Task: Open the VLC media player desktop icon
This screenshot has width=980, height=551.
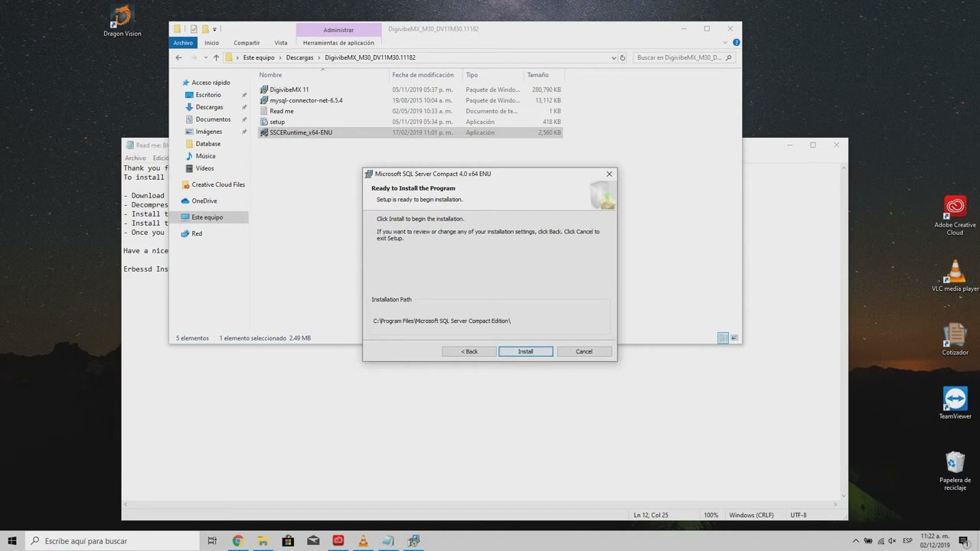Action: (x=955, y=276)
